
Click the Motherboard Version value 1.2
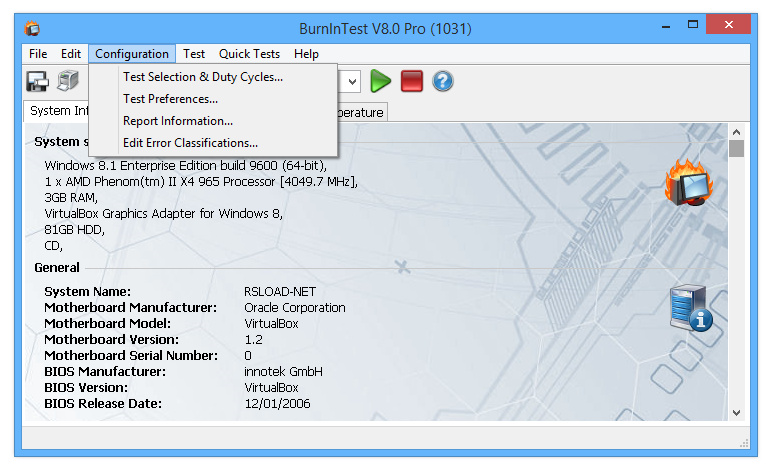pyautogui.click(x=254, y=340)
